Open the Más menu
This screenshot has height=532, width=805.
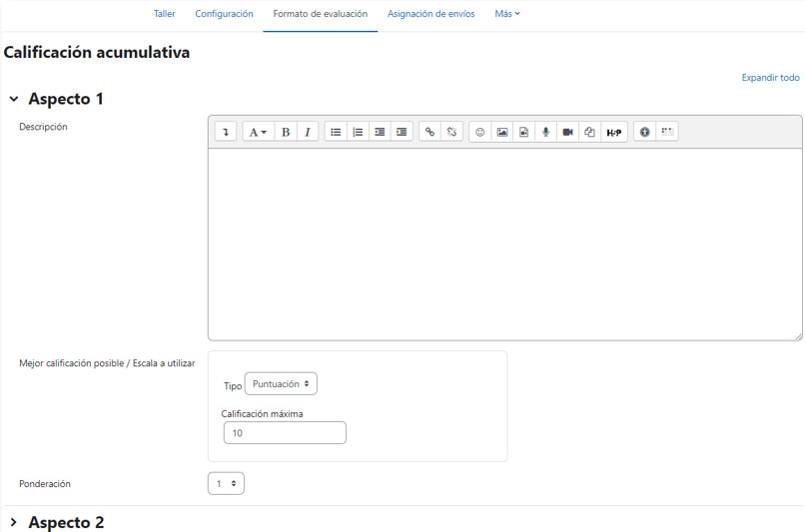(x=507, y=14)
